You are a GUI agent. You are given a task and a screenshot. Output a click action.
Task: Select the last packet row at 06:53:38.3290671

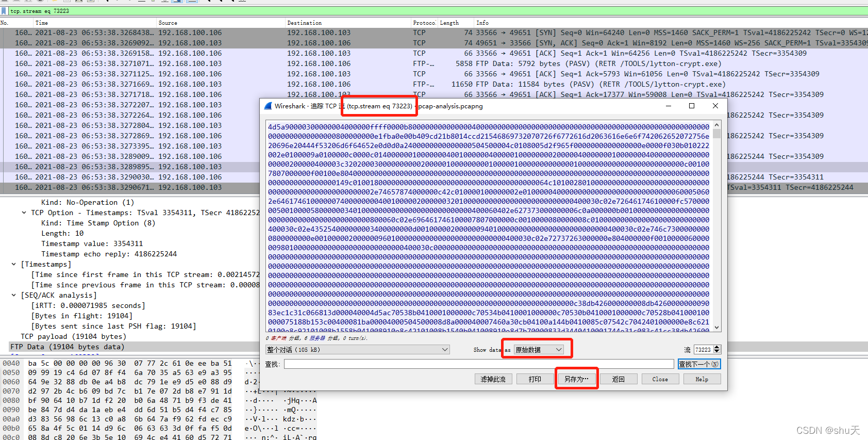[130, 187]
